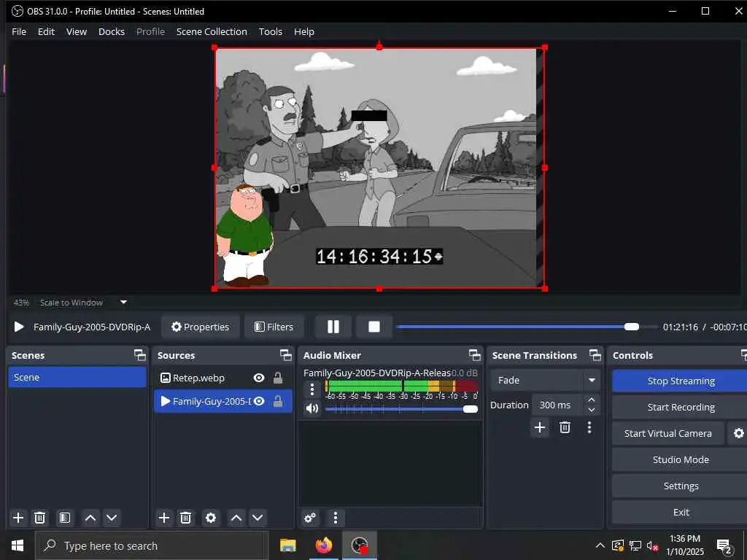Open the Scale to Window dropdown
The height and width of the screenshot is (560, 747).
pos(83,303)
